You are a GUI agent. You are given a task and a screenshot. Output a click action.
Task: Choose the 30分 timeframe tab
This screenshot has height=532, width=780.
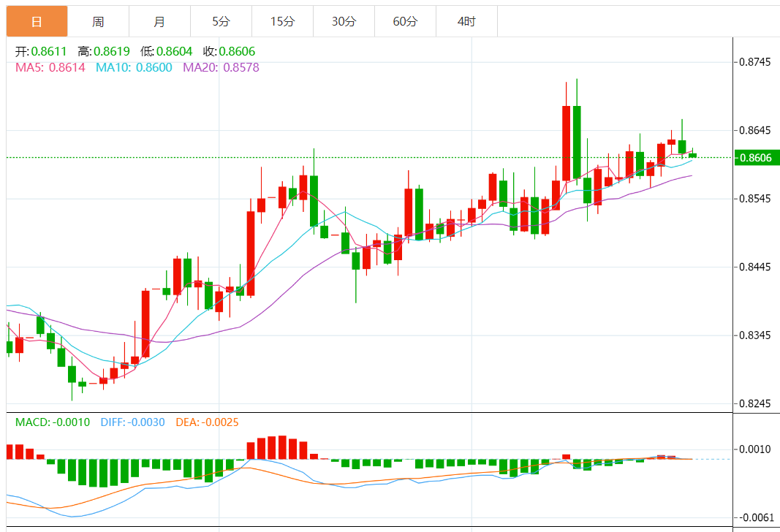pos(344,21)
